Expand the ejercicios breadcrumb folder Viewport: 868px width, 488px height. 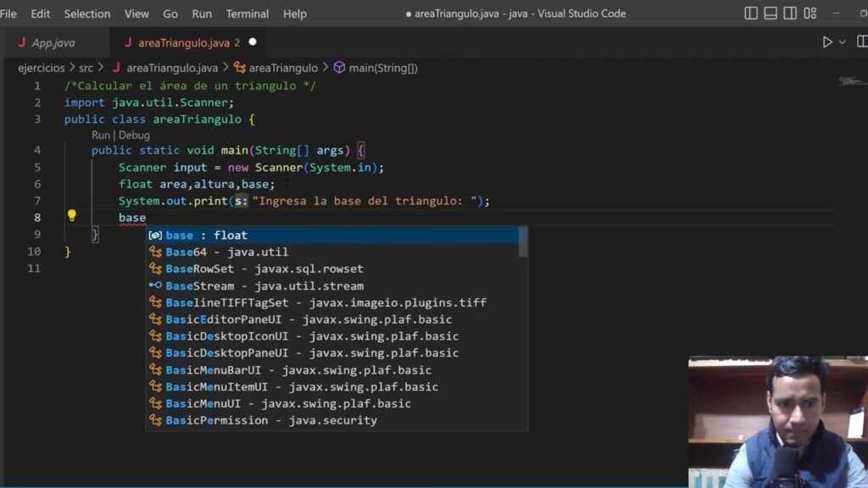pos(41,68)
